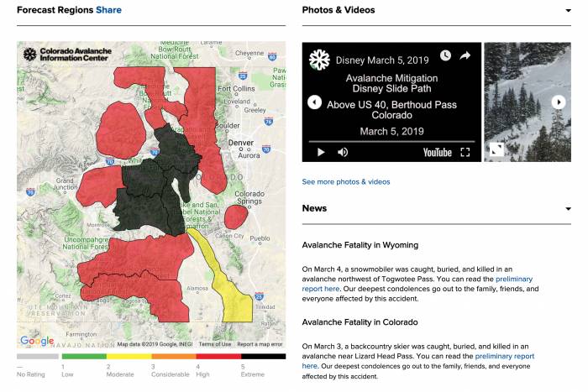Screen dimensions: 588x392
Task: Click the video share arrow icon
Action: tap(465, 56)
